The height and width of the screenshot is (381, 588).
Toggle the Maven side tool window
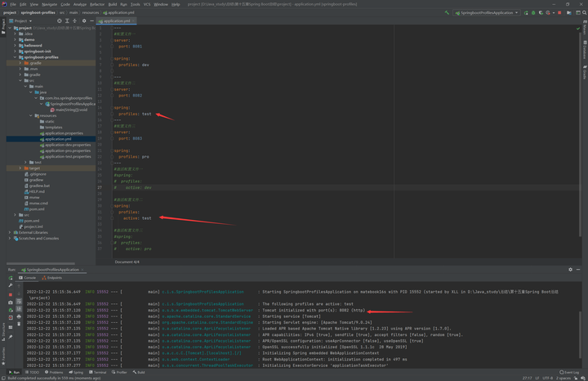point(585,29)
